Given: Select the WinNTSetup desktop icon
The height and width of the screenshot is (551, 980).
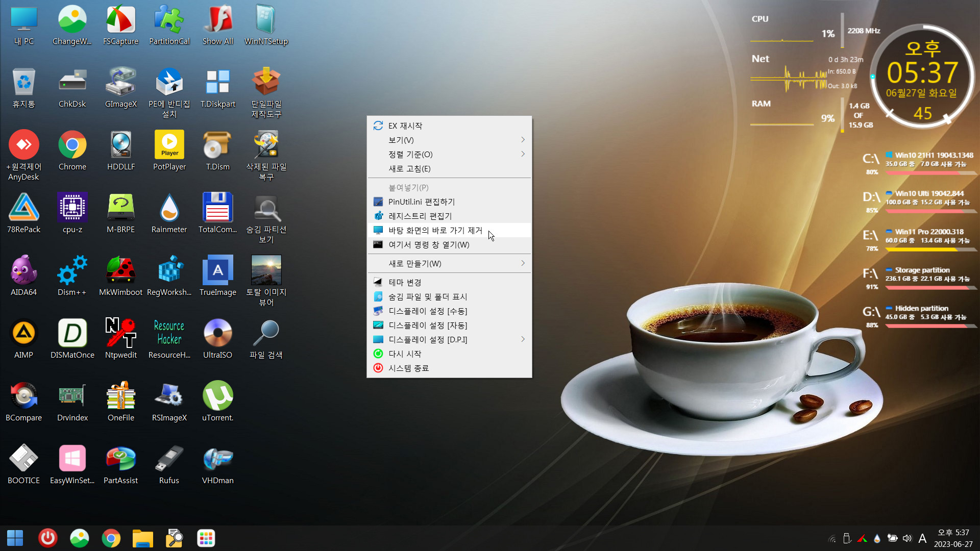Looking at the screenshot, I should pyautogui.click(x=266, y=26).
